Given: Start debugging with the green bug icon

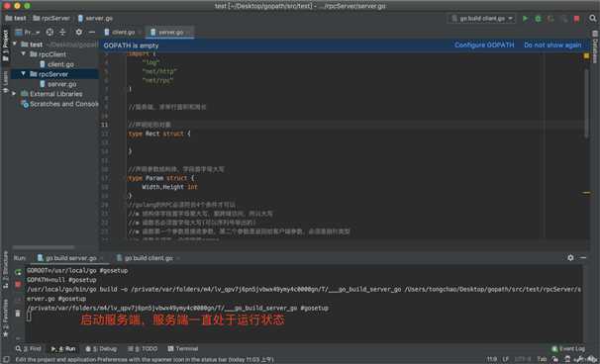Looking at the screenshot, I should pos(538,19).
